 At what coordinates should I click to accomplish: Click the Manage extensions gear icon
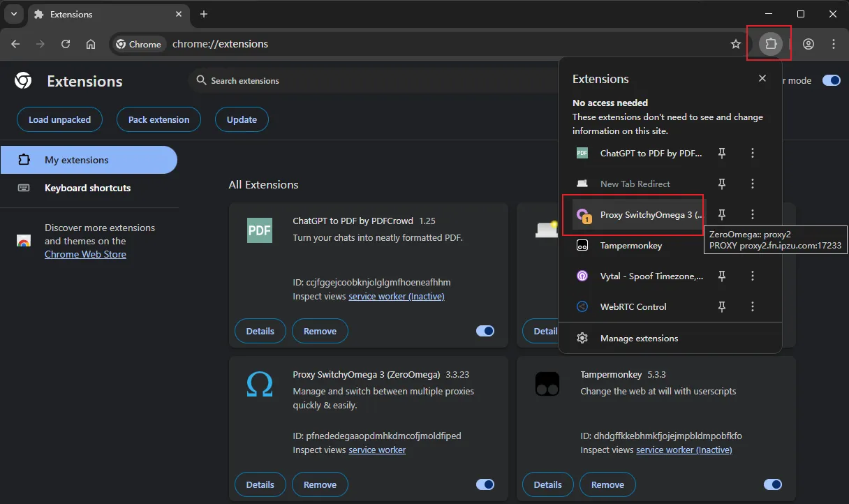click(x=582, y=338)
